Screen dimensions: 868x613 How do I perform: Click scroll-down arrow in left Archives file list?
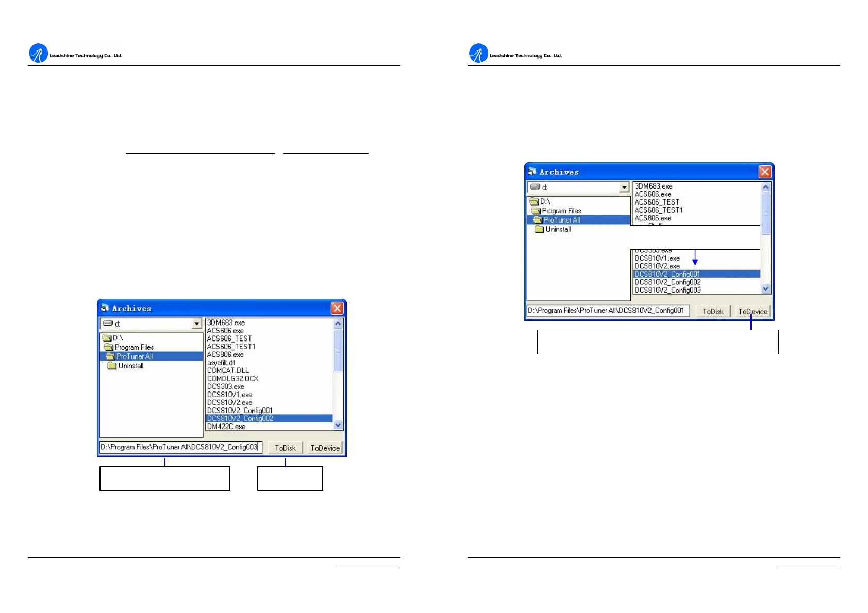click(338, 425)
